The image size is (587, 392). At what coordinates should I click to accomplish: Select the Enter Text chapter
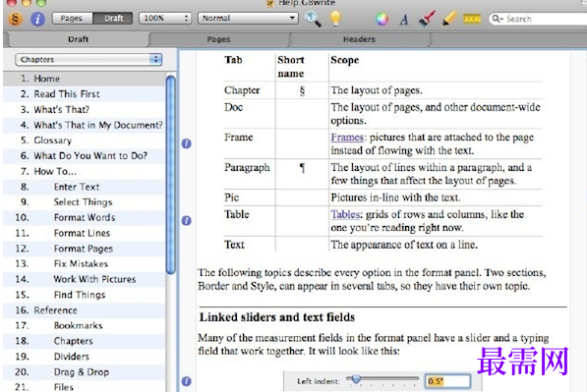tap(85, 187)
